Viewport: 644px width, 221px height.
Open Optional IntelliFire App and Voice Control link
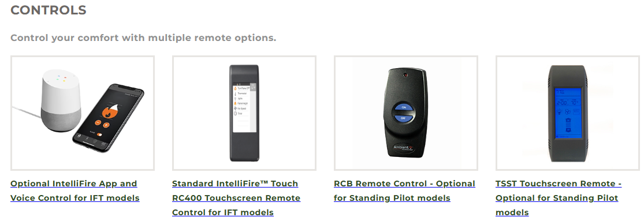click(x=75, y=190)
